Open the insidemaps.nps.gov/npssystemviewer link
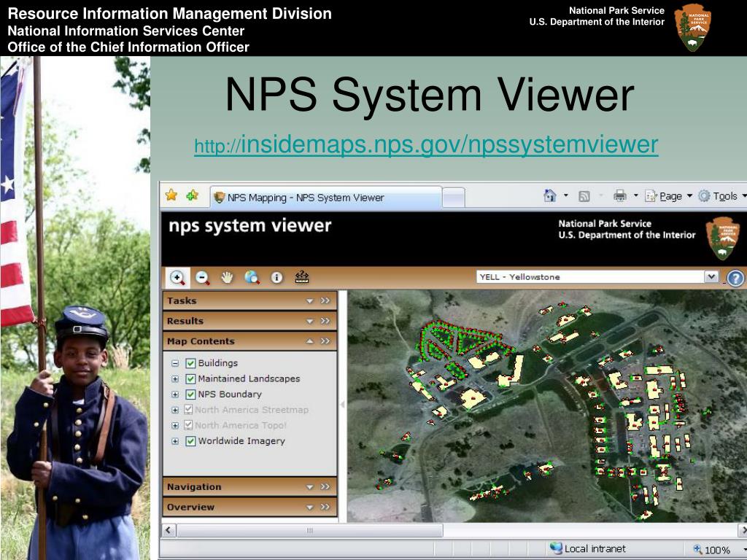Viewport: 747px width, 560px height. click(426, 145)
